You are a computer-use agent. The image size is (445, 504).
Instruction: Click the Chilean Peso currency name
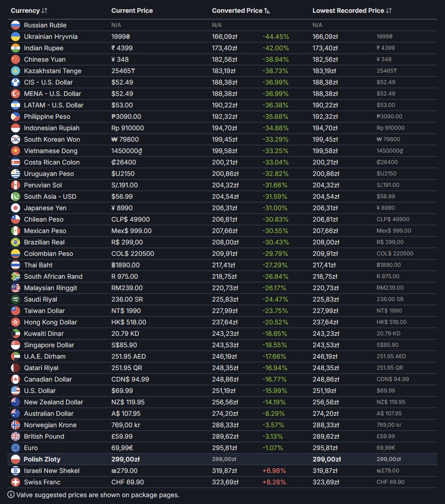[44, 219]
